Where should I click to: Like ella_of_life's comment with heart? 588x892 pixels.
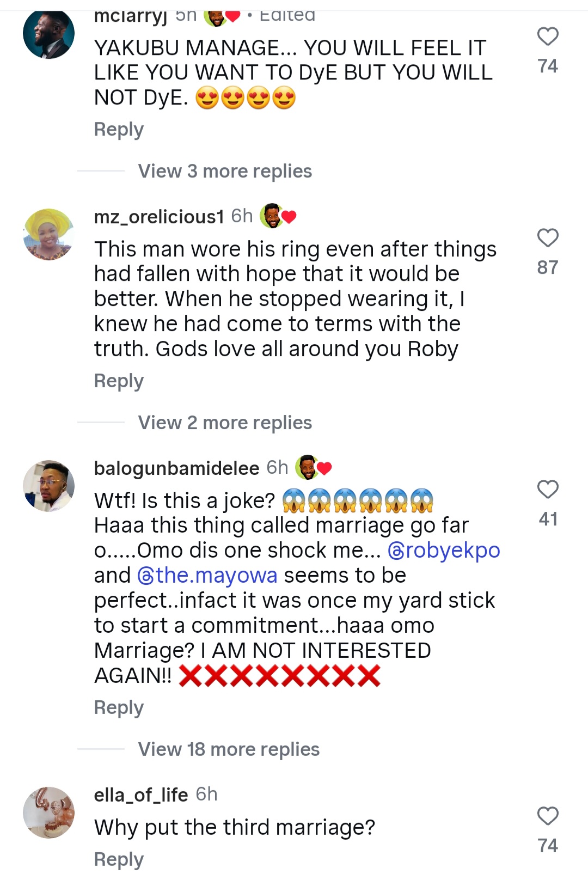[548, 816]
